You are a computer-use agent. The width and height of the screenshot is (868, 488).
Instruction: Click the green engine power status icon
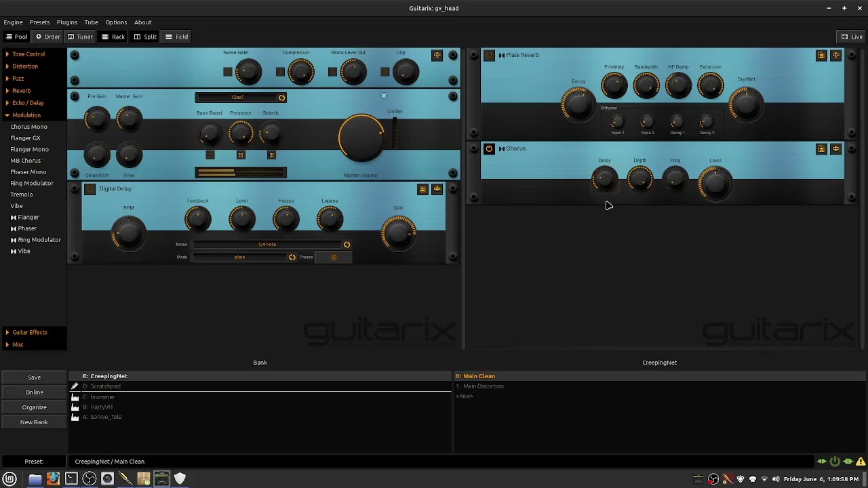835,462
